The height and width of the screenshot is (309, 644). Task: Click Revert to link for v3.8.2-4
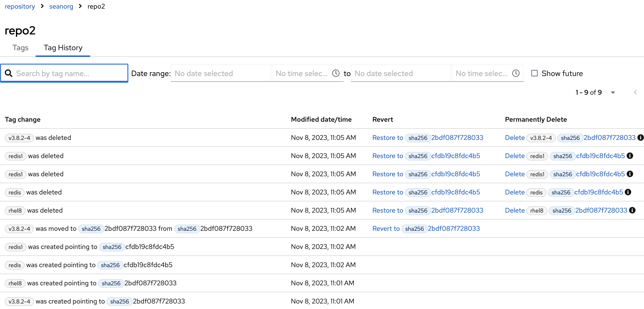coord(386,228)
